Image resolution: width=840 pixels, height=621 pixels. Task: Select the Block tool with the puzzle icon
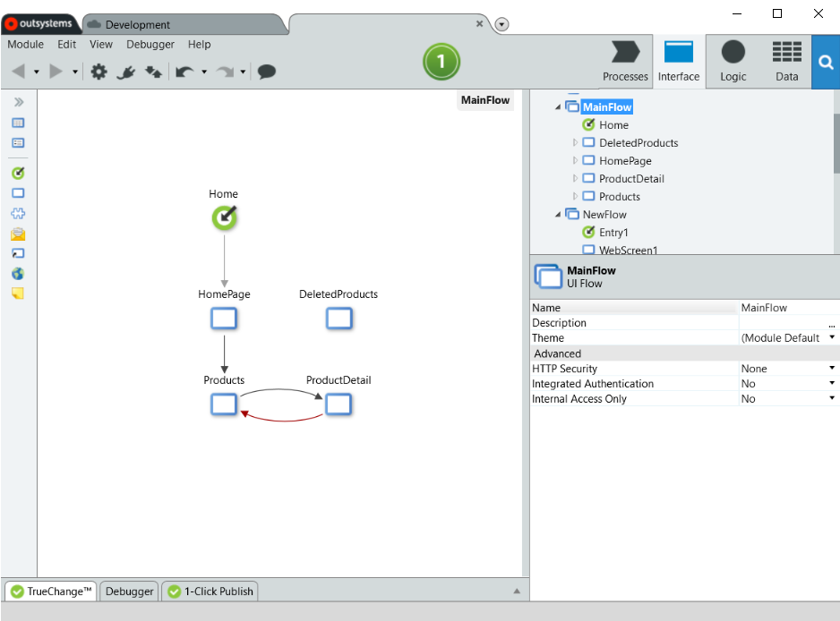(17, 213)
